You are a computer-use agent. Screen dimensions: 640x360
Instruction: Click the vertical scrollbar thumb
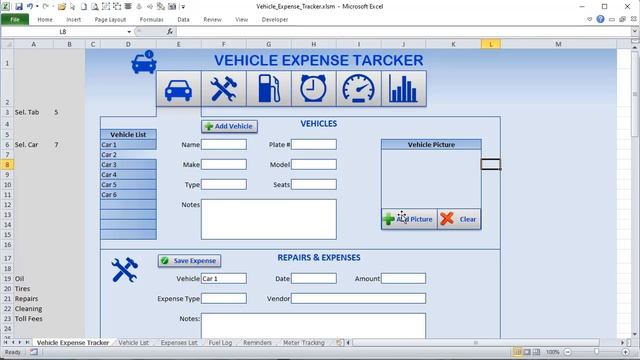pyautogui.click(x=635, y=94)
